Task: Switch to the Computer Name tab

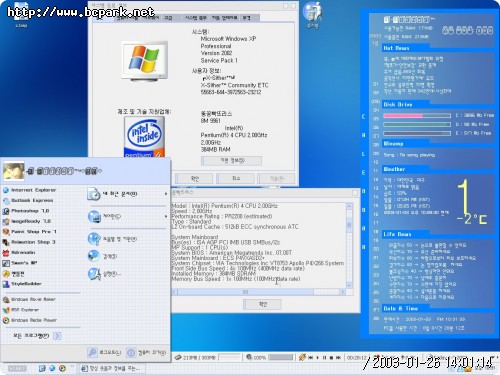Action: pos(127,18)
